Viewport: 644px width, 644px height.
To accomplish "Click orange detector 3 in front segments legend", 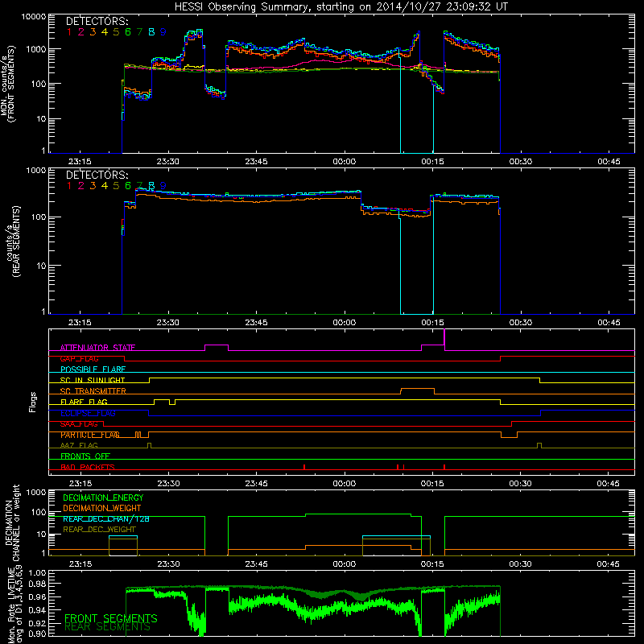I will click(x=93, y=32).
